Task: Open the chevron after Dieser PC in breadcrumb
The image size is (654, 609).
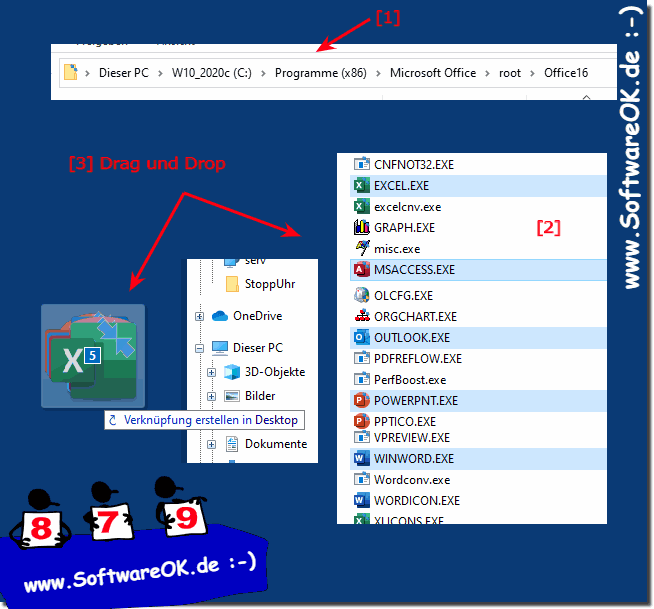Action: (x=160, y=73)
